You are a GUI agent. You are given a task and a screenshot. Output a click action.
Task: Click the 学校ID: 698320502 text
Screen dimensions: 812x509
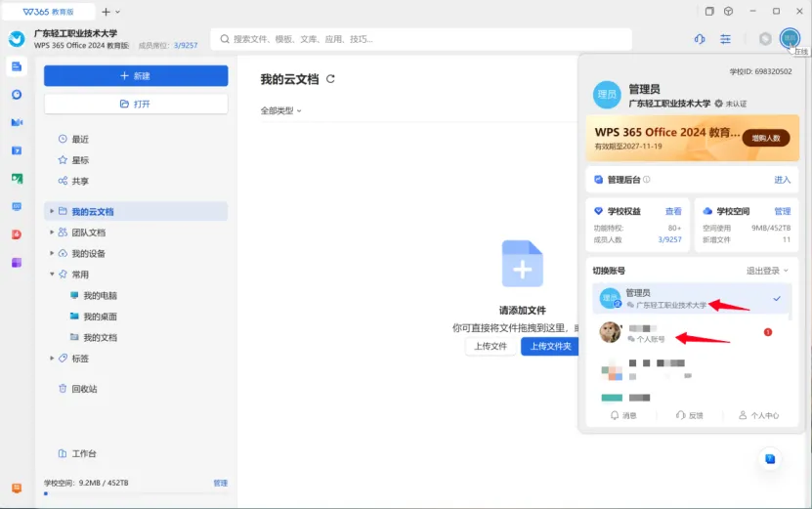[760, 71]
